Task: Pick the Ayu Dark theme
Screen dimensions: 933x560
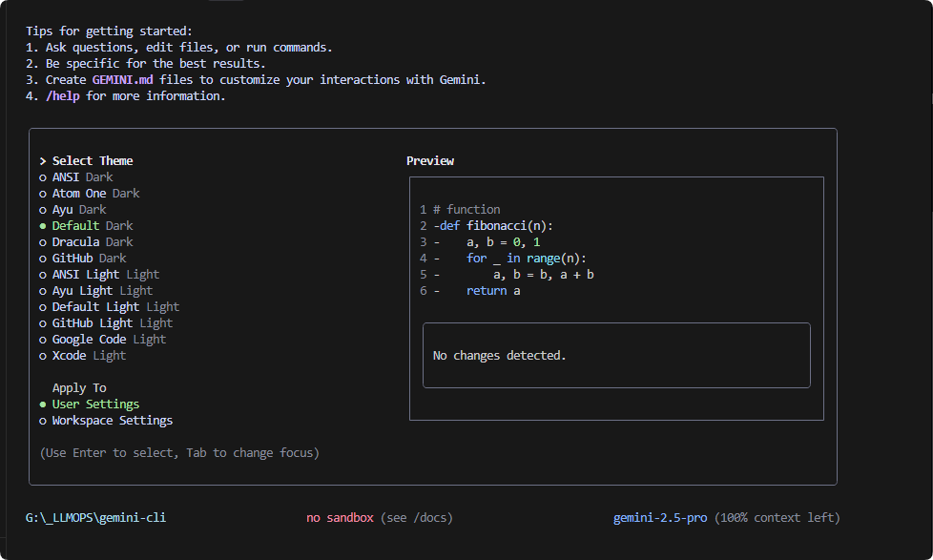Action: [x=73, y=210]
